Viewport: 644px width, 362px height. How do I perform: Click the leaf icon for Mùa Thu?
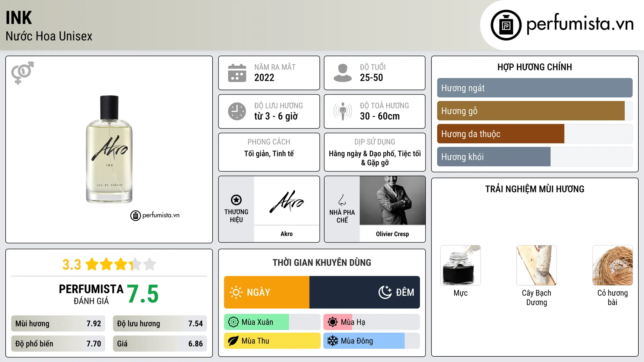[233, 341]
